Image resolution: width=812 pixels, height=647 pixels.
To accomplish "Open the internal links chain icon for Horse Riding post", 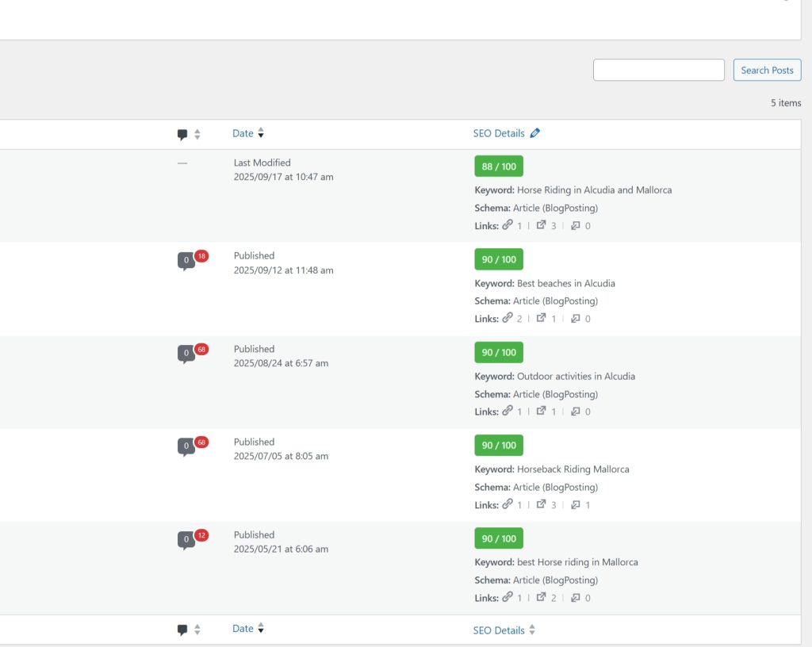I will (x=507, y=225).
